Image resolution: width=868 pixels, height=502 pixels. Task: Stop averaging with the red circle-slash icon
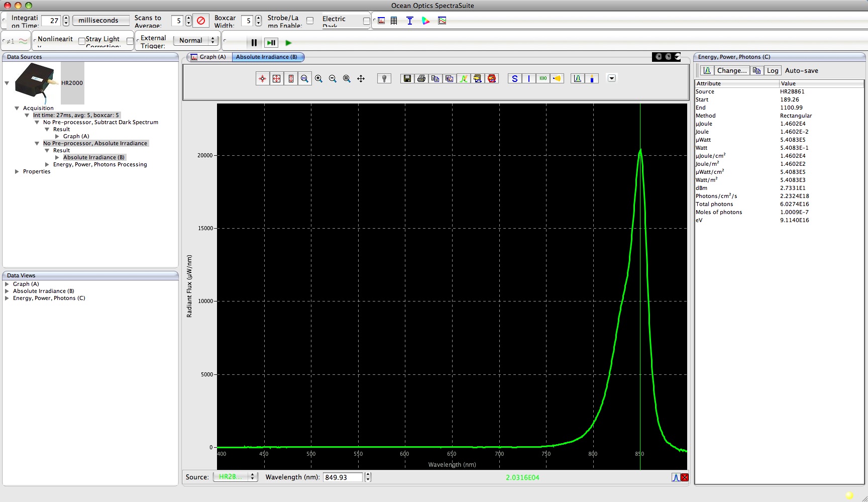201,21
